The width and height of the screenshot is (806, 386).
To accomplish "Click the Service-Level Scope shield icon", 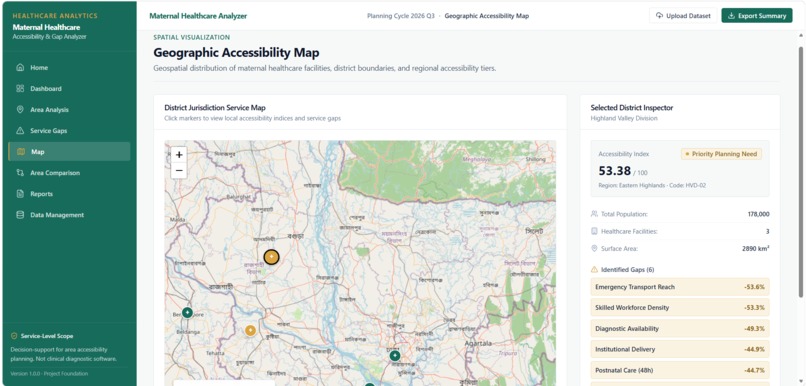I will (14, 336).
